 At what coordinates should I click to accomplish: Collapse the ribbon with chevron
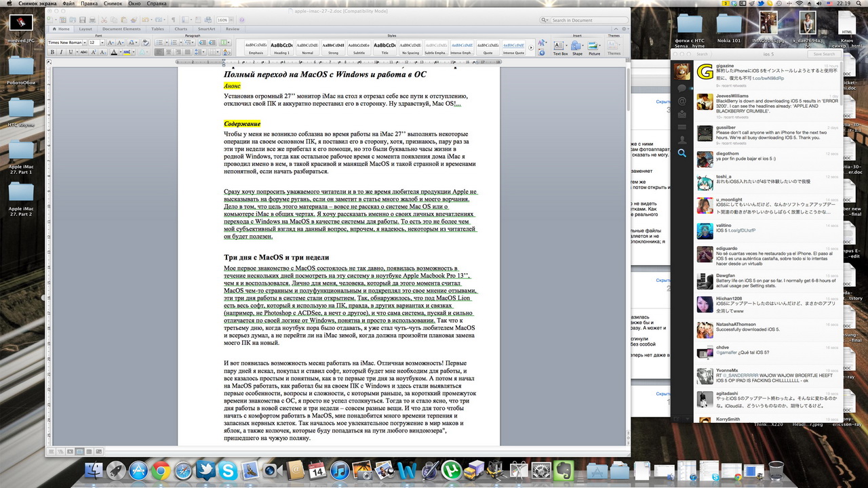click(x=614, y=29)
